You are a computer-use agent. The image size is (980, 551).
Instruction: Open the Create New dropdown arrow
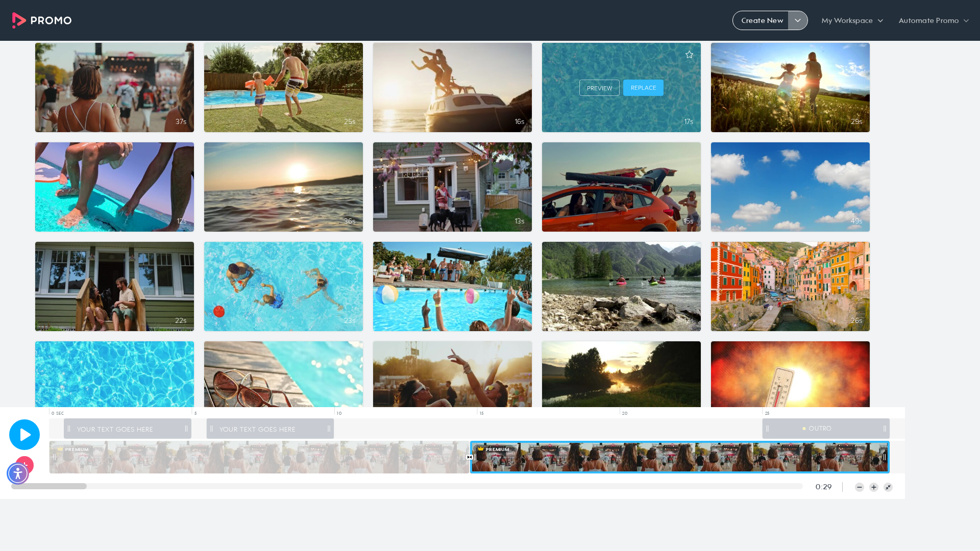click(798, 20)
